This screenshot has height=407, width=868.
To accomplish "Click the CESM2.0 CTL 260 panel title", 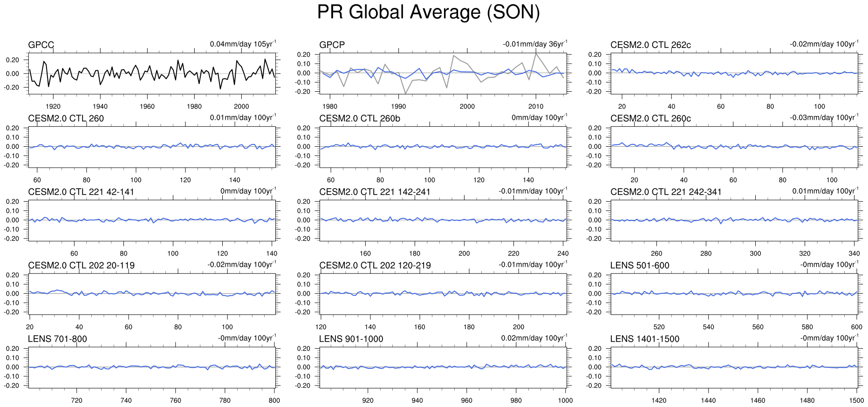I will tap(66, 118).
